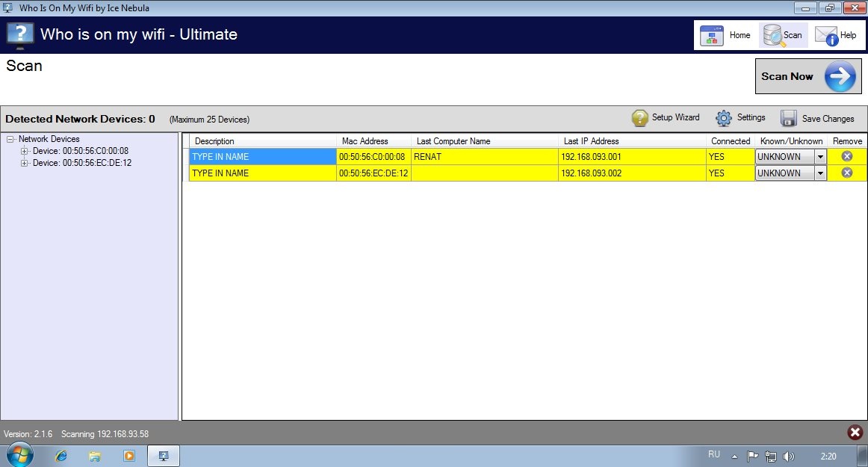Viewport: 868px width, 467px height.
Task: Expand Device 00:50:56:C0:00:08 tree node
Action: click(24, 151)
